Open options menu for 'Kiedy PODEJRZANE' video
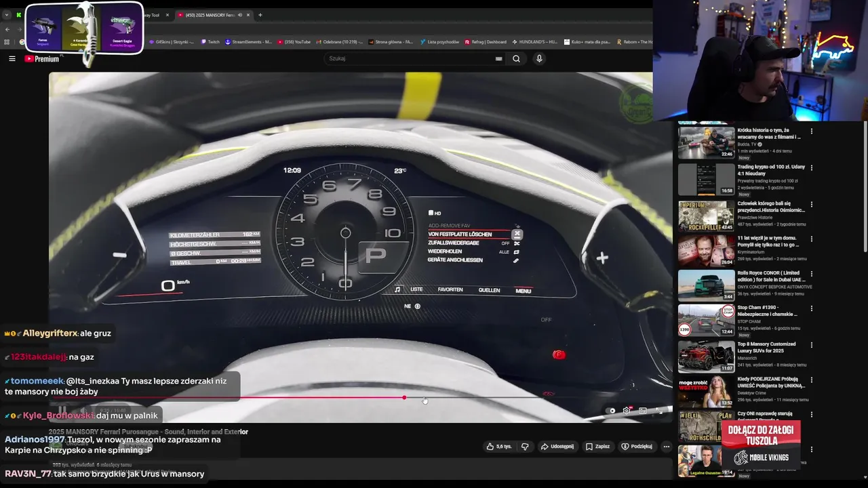Image resolution: width=868 pixels, height=488 pixels. point(811,380)
